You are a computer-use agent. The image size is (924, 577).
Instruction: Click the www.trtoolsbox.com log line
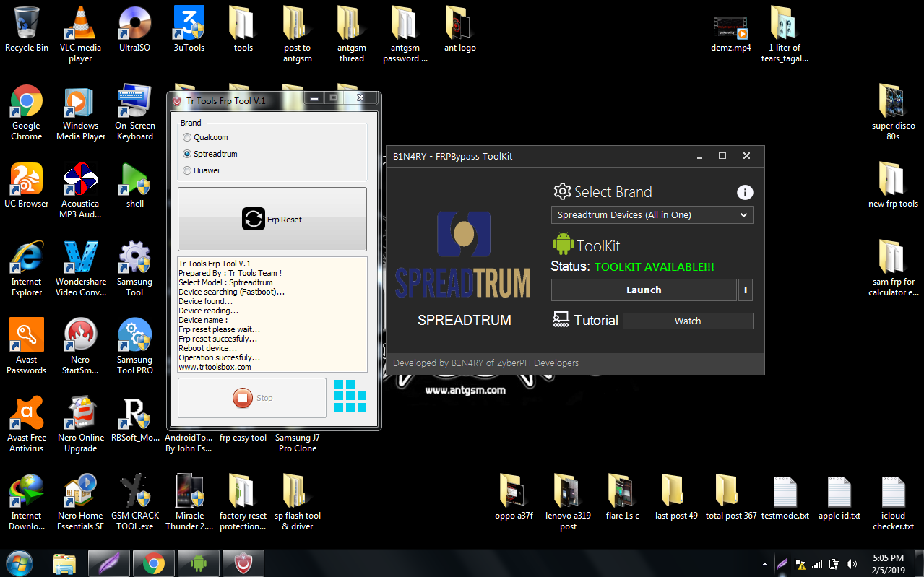click(215, 367)
